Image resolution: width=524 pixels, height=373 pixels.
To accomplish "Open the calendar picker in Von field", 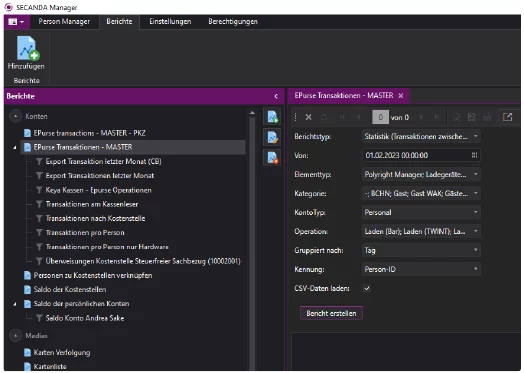I will click(474, 155).
